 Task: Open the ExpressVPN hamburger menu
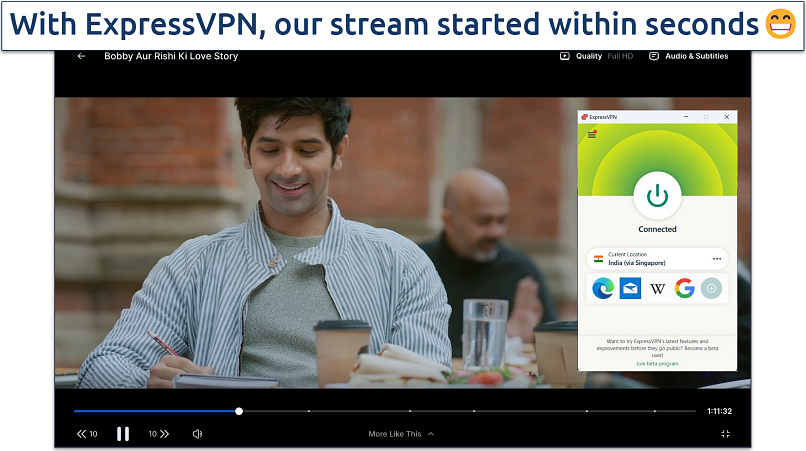point(592,135)
